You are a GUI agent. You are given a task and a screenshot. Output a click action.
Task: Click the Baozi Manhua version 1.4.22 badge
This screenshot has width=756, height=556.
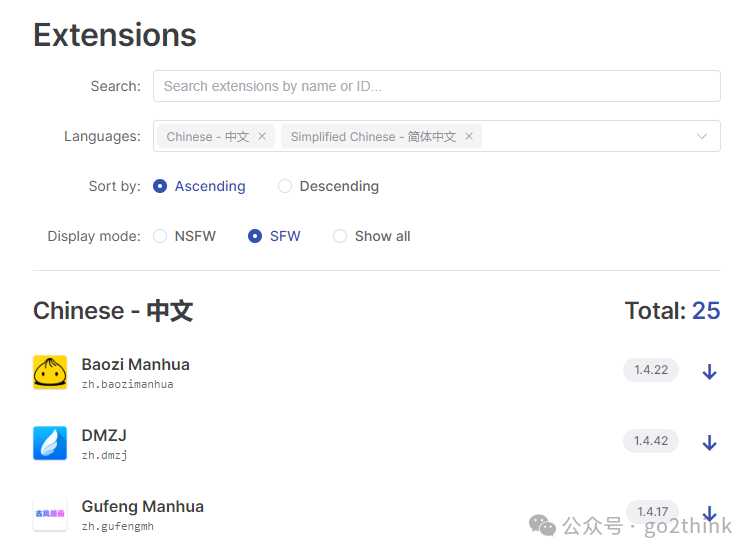point(651,370)
